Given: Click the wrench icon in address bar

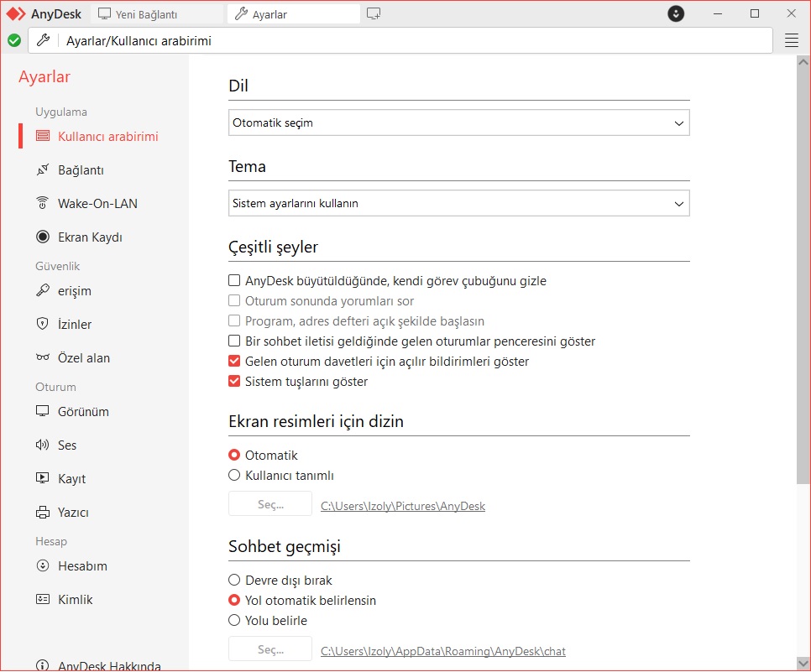Looking at the screenshot, I should pyautogui.click(x=44, y=40).
